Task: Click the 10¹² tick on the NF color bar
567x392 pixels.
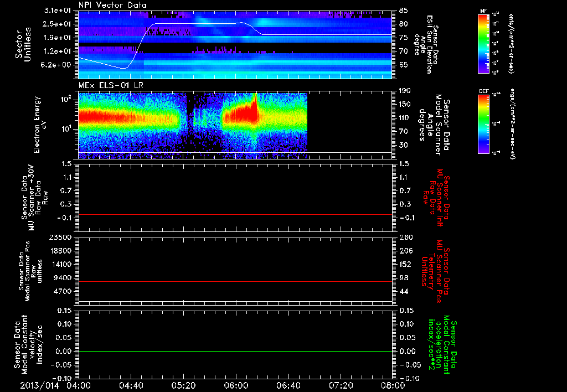Action: click(496, 14)
